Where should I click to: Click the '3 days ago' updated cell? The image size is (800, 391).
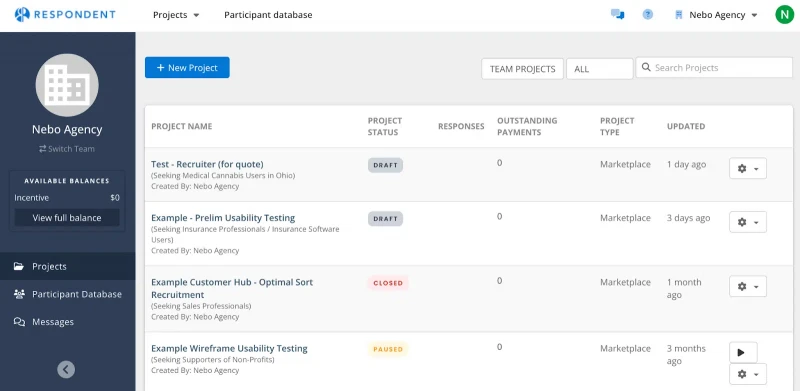coord(688,218)
